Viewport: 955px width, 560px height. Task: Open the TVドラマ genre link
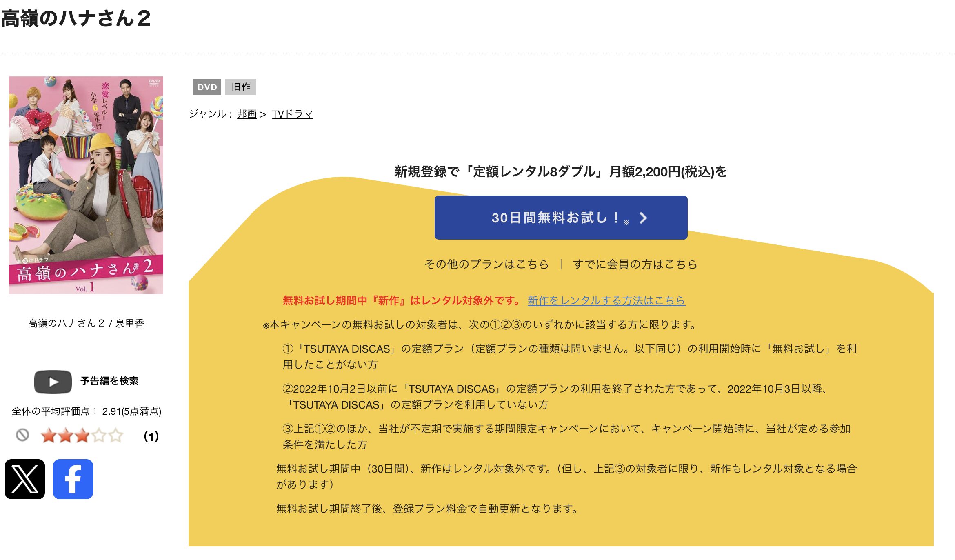point(292,114)
